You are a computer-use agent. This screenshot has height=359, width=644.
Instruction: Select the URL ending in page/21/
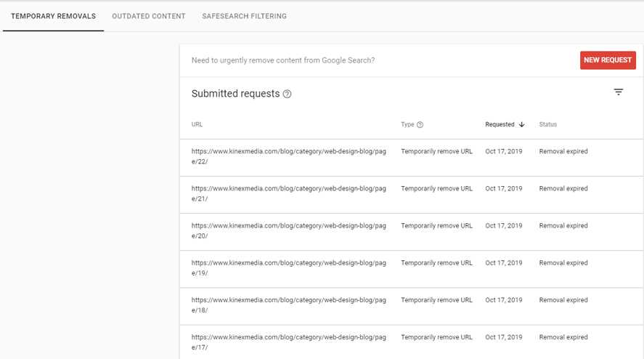point(289,193)
